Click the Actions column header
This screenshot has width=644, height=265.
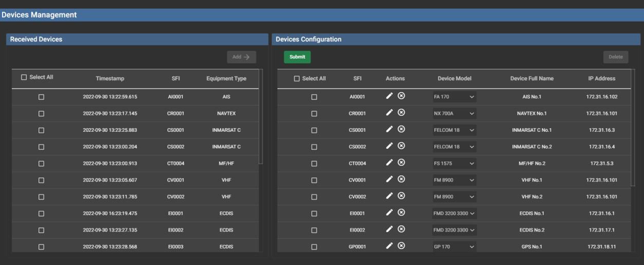pyautogui.click(x=395, y=79)
